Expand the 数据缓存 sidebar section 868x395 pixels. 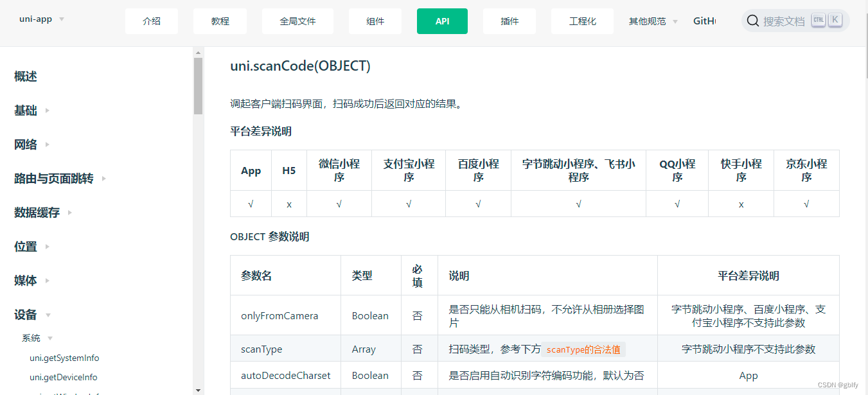[x=44, y=213]
